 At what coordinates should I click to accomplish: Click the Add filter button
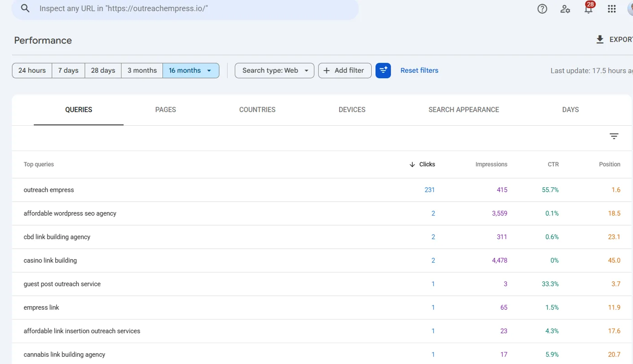pyautogui.click(x=345, y=71)
